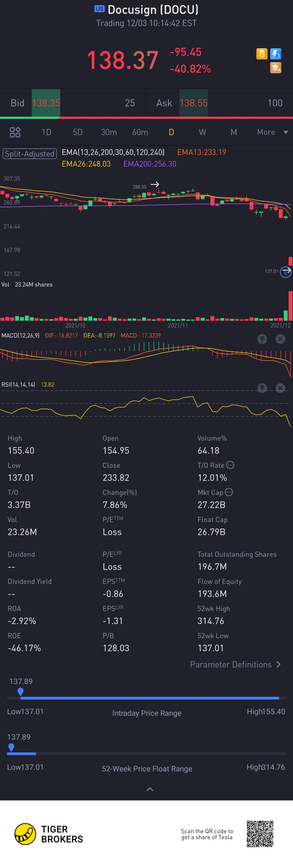Collapse the details panel with the up chevron
293x868 pixels.
point(150,789)
